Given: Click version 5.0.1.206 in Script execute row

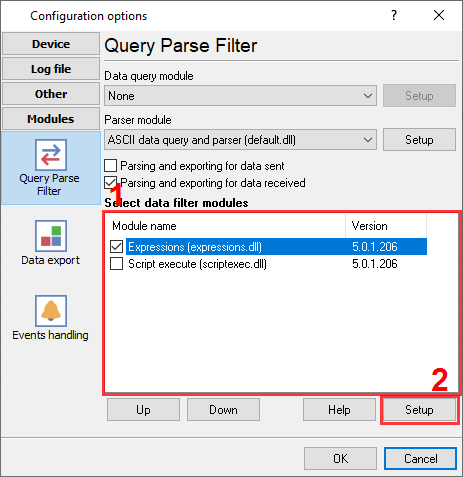Looking at the screenshot, I should [x=375, y=264].
